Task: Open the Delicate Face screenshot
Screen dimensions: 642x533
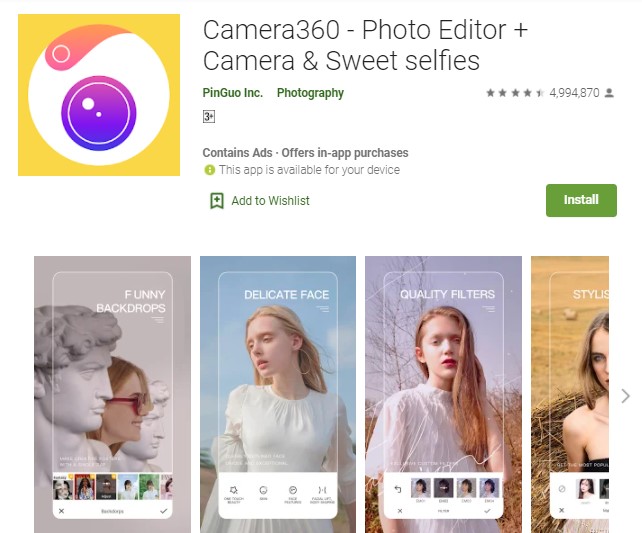Action: click(278, 395)
